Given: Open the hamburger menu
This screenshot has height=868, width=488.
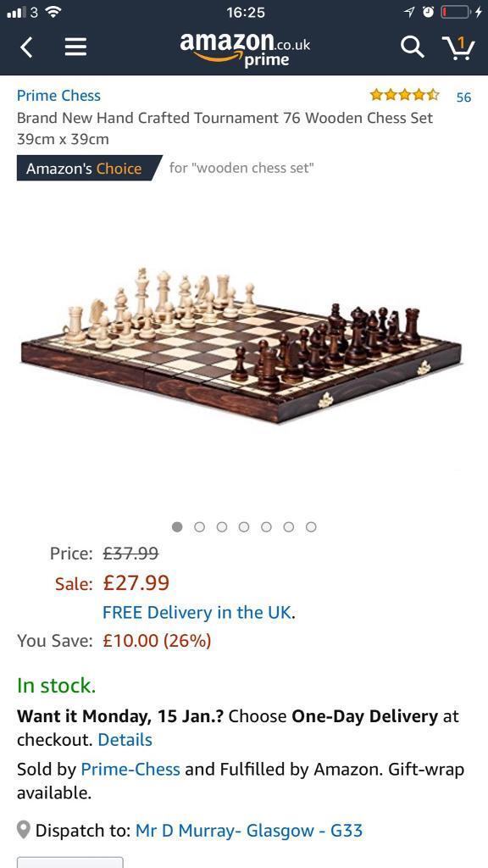Looking at the screenshot, I should (75, 47).
